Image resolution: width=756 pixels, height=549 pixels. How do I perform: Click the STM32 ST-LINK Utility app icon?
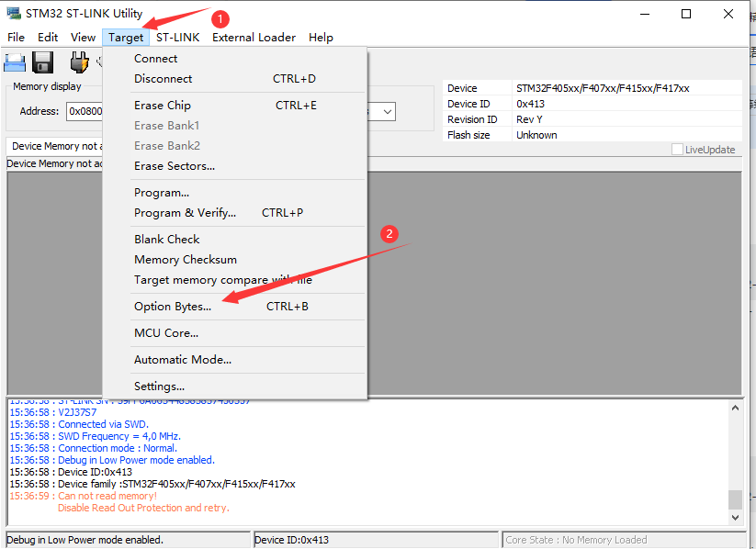pyautogui.click(x=14, y=13)
